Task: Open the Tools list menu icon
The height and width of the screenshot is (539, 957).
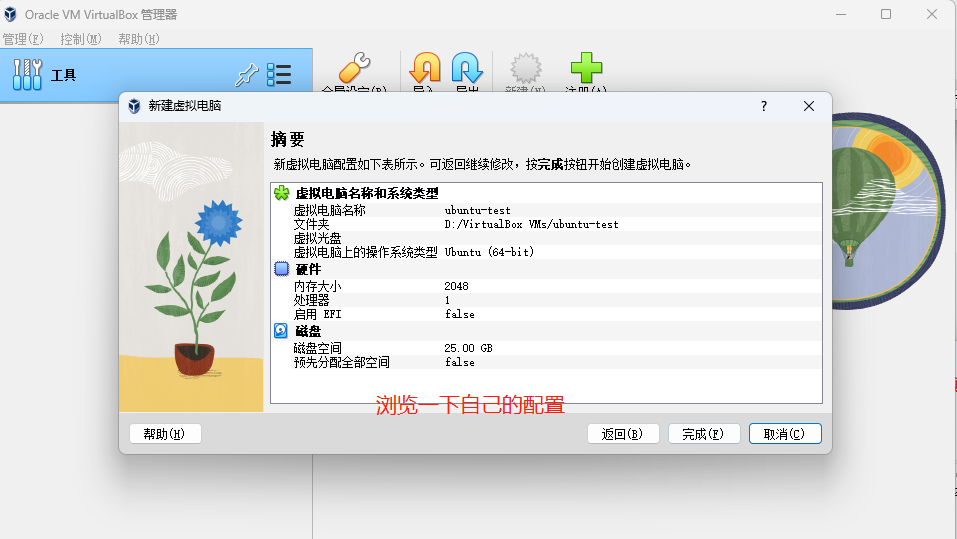Action: click(279, 75)
